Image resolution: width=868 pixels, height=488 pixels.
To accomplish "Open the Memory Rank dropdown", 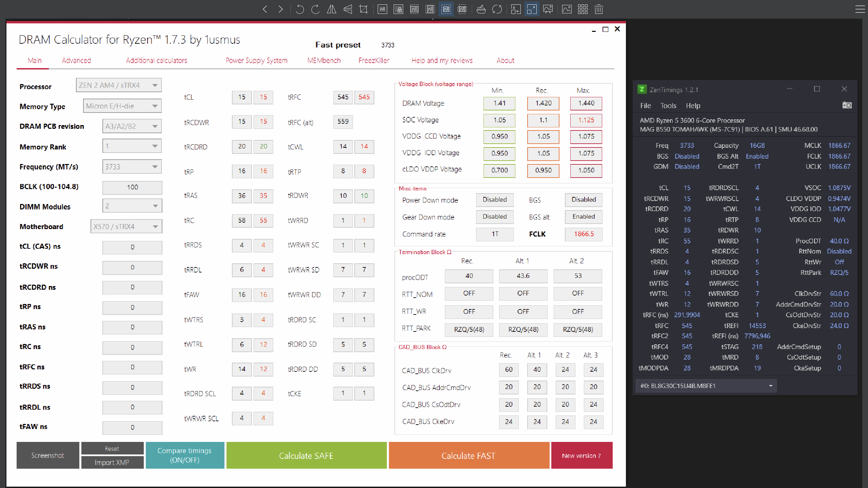I will 132,146.
